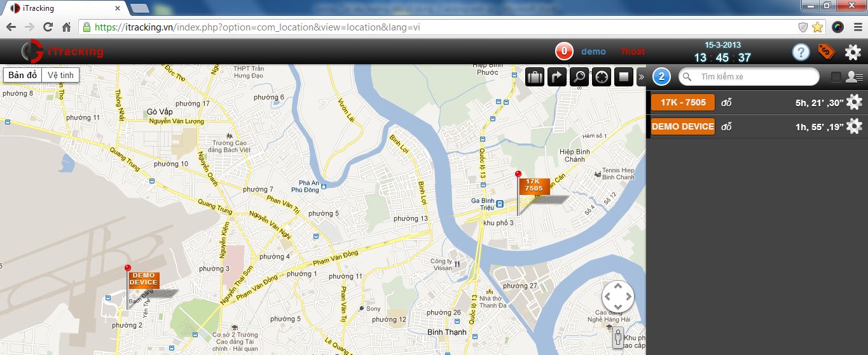Click the Gò Vấp label on map
This screenshot has width=868, height=355.
pyautogui.click(x=159, y=111)
